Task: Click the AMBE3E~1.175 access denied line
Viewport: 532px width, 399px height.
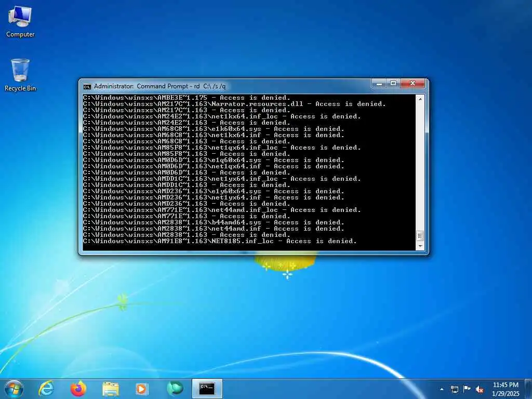Action: [187, 98]
